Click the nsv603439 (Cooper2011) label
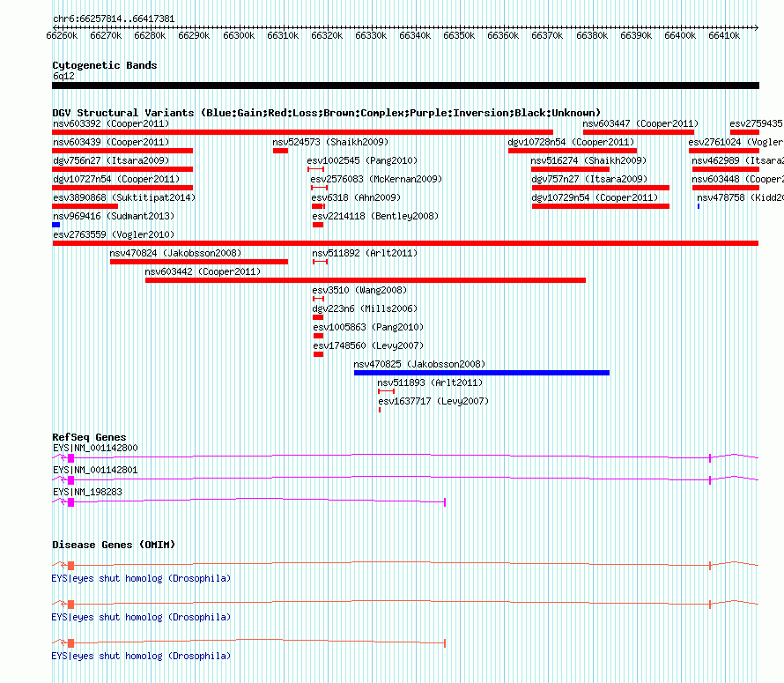 point(111,142)
